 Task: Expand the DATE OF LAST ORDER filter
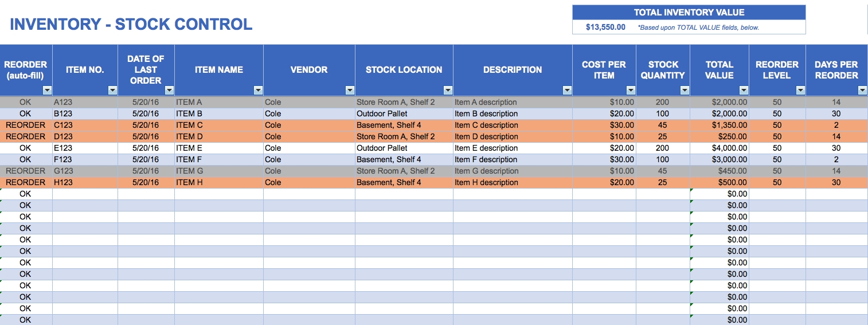click(x=169, y=90)
